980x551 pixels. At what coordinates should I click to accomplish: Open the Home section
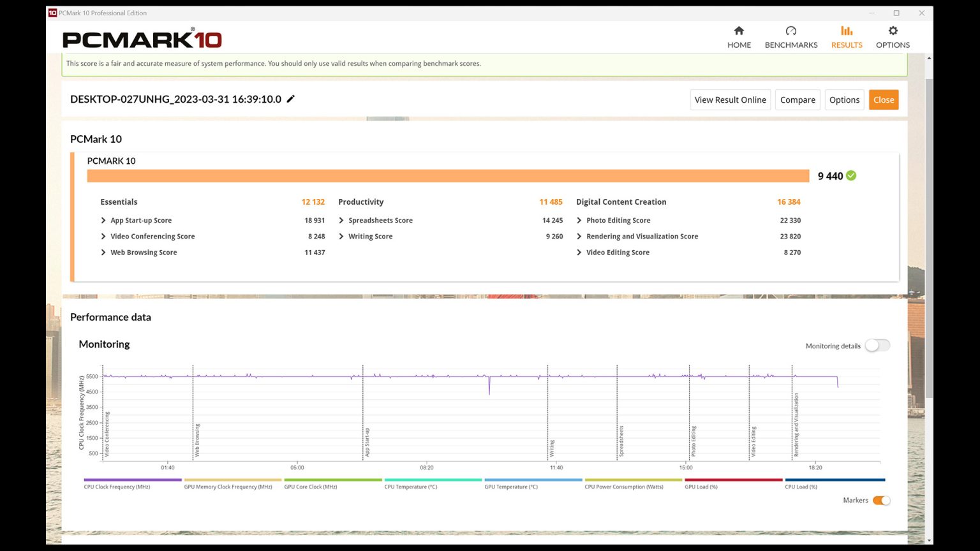tap(739, 37)
